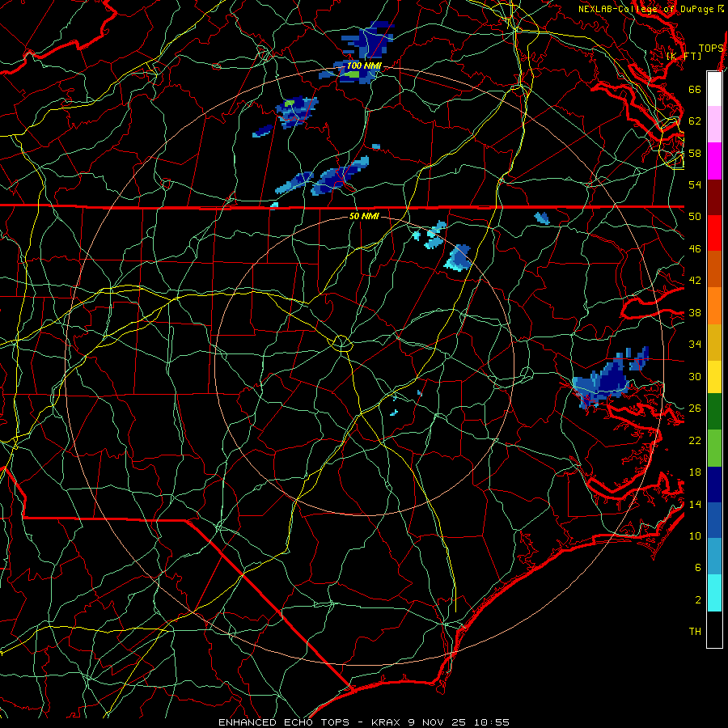Select the light green legend swatch
The width and height of the screenshot is (728, 728).
pos(714,448)
